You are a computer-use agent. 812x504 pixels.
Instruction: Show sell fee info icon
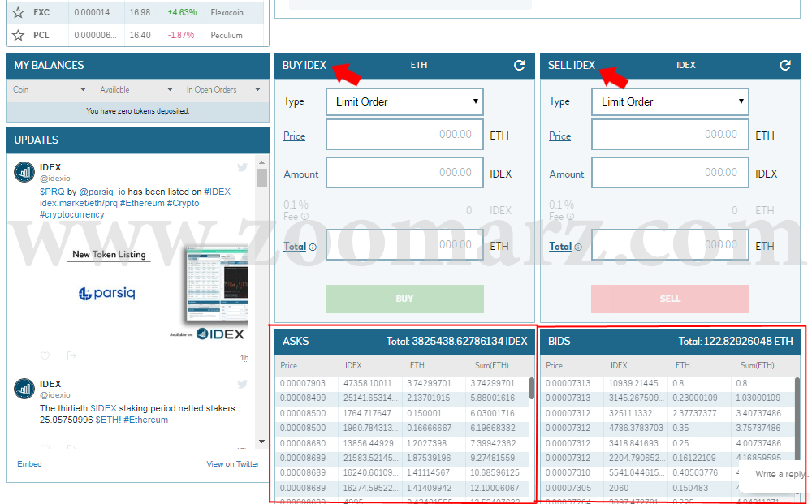coord(570,217)
